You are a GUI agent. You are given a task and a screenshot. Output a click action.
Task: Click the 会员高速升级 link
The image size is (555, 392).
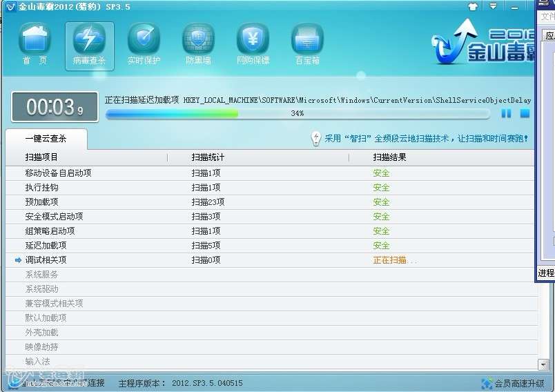coord(514,383)
